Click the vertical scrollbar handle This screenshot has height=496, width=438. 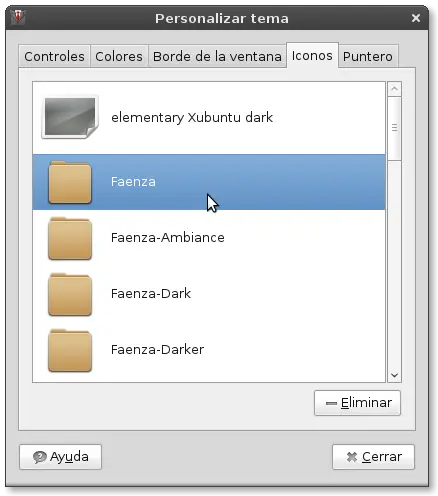(x=394, y=128)
